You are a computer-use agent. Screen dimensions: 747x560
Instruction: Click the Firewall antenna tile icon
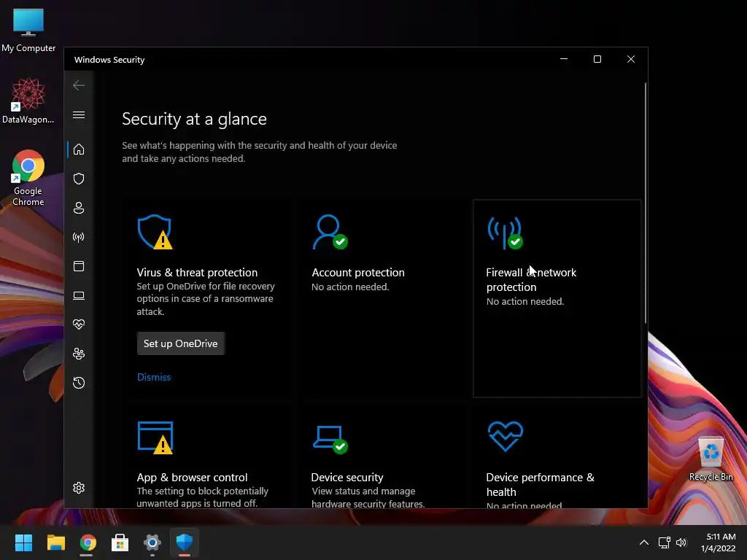(x=505, y=232)
